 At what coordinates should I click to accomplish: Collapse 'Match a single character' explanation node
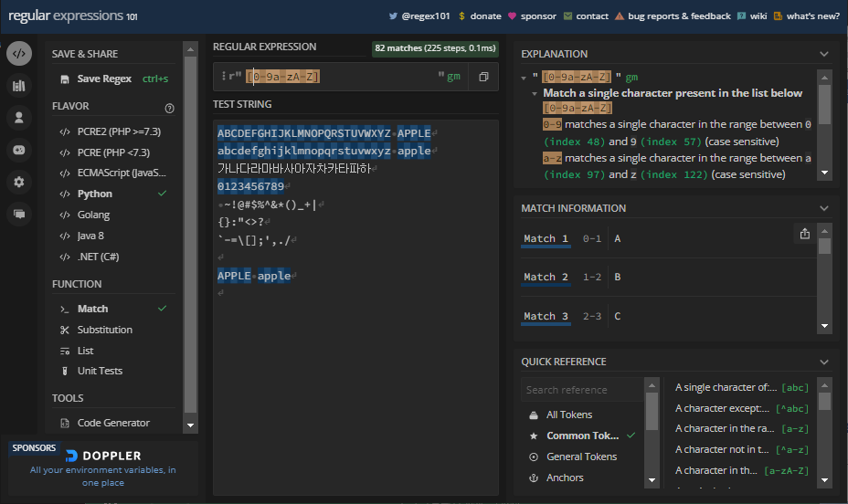point(535,93)
